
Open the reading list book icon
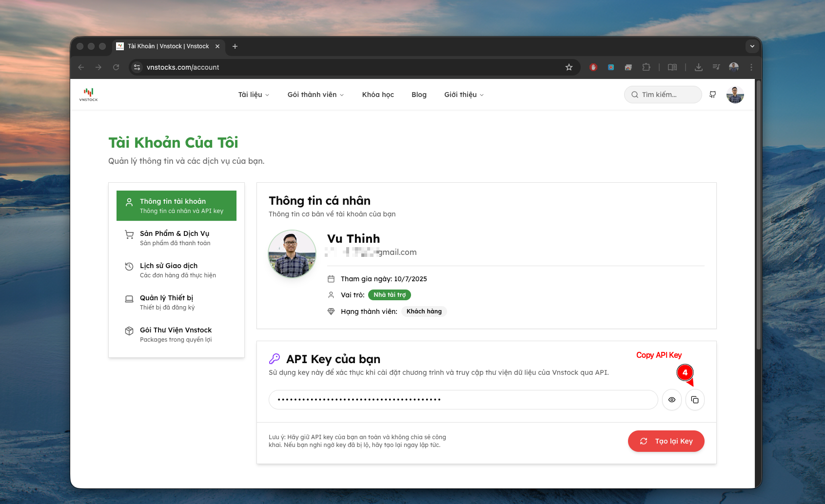(x=672, y=67)
